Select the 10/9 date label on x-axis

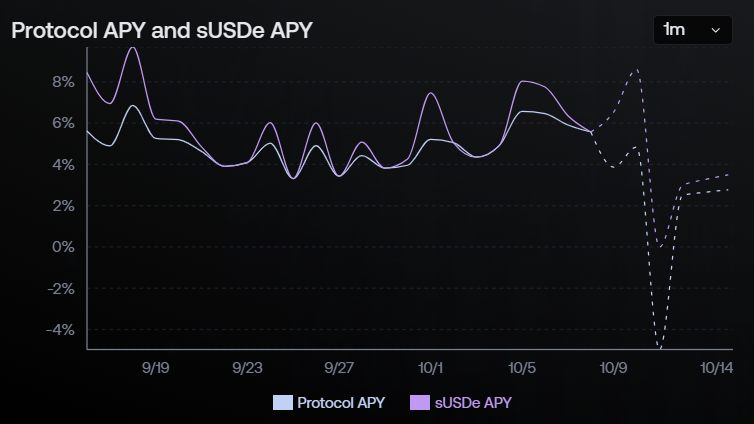click(x=614, y=367)
